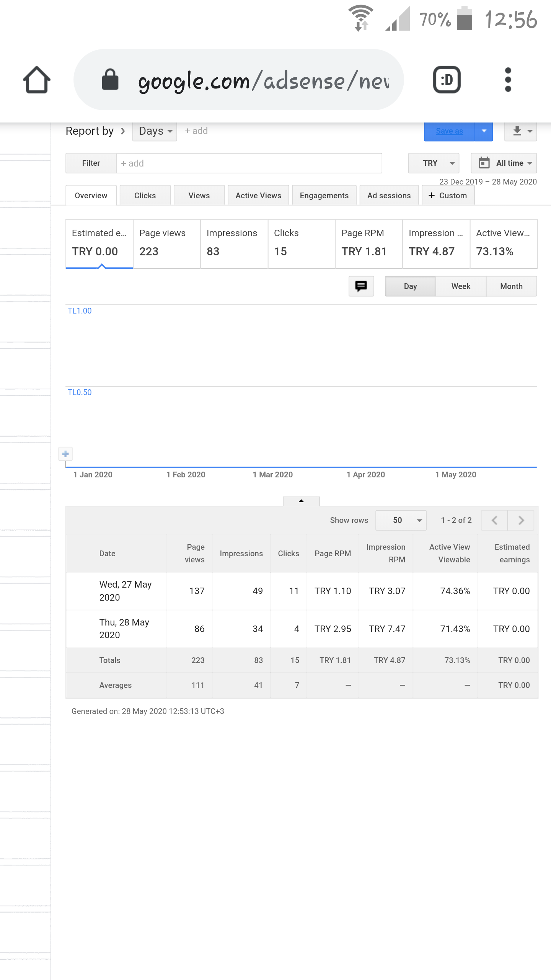Open the All time date range picker
Image resolution: width=551 pixels, height=980 pixels.
[x=504, y=163]
